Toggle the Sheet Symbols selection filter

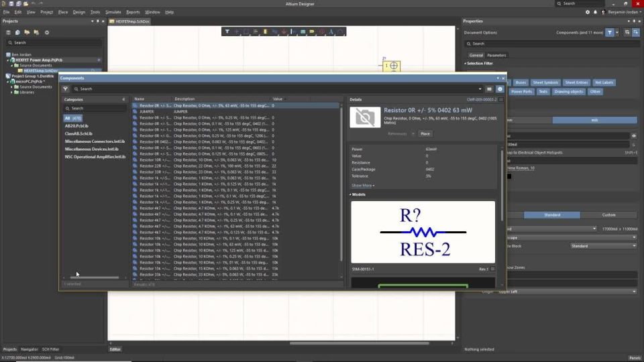click(x=545, y=82)
